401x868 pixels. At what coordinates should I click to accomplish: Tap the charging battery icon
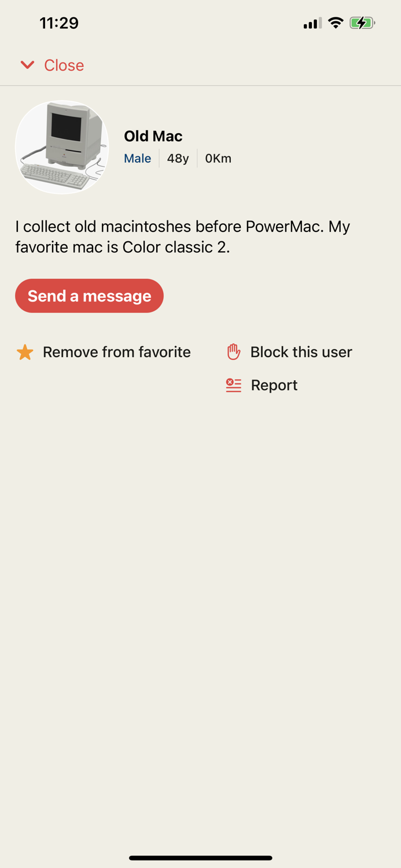[362, 23]
